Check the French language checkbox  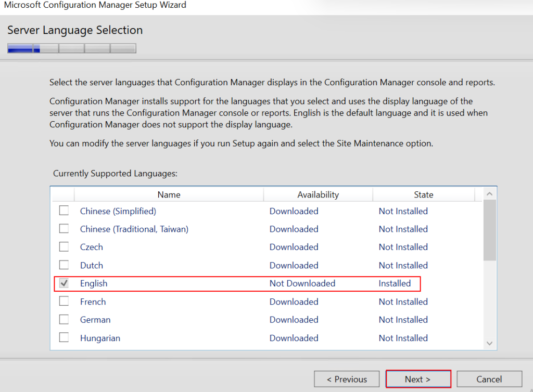click(x=64, y=302)
